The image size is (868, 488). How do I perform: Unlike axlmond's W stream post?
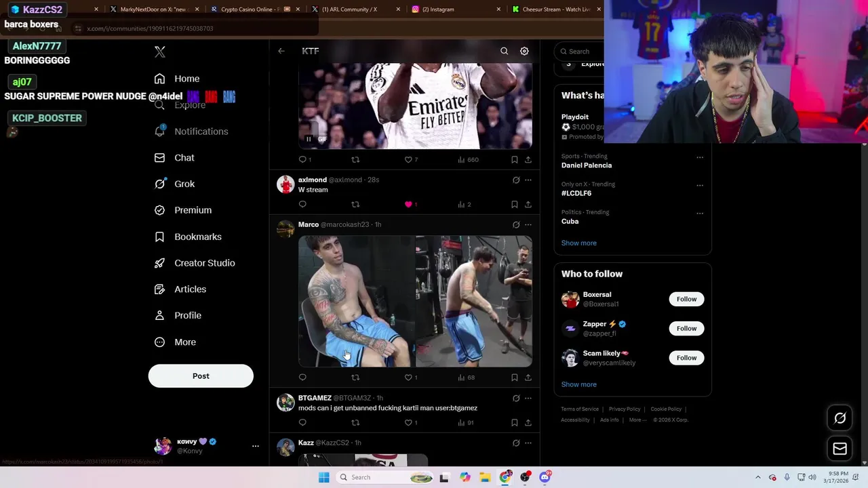click(x=408, y=205)
